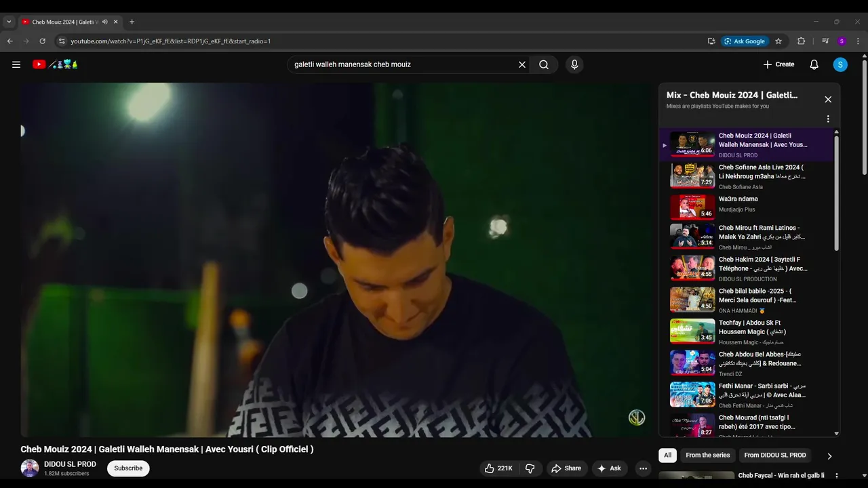Viewport: 868px width, 488px height.
Task: Open Chrome profile avatar
Action: click(x=842, y=41)
